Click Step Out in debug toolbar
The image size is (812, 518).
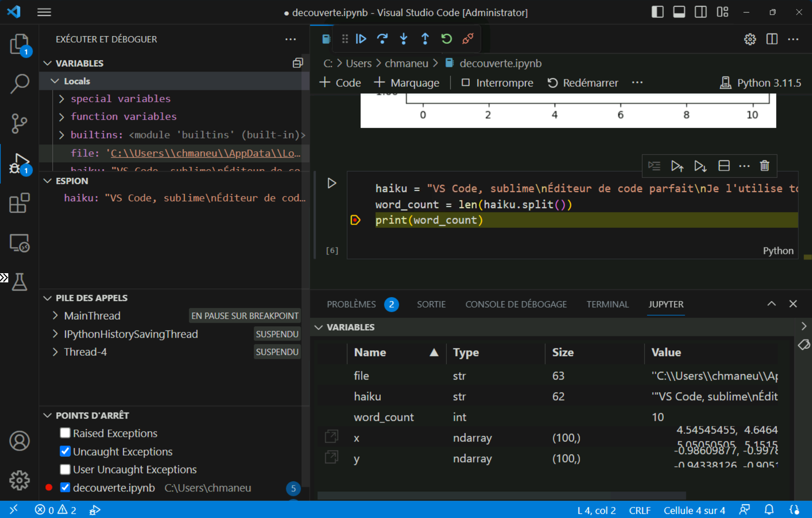tap(425, 39)
